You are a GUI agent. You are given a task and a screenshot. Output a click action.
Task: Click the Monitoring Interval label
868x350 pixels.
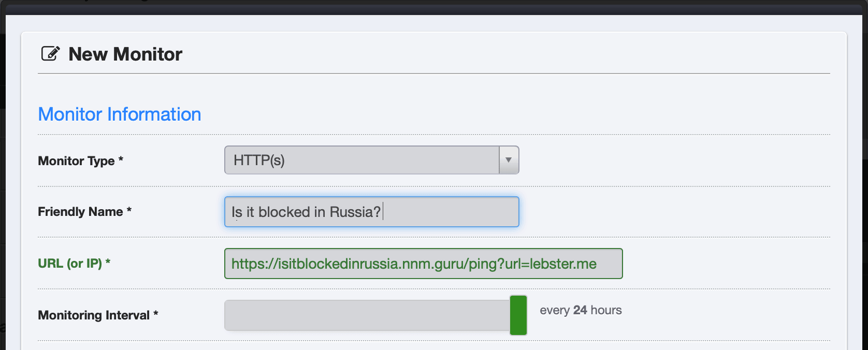coord(94,315)
